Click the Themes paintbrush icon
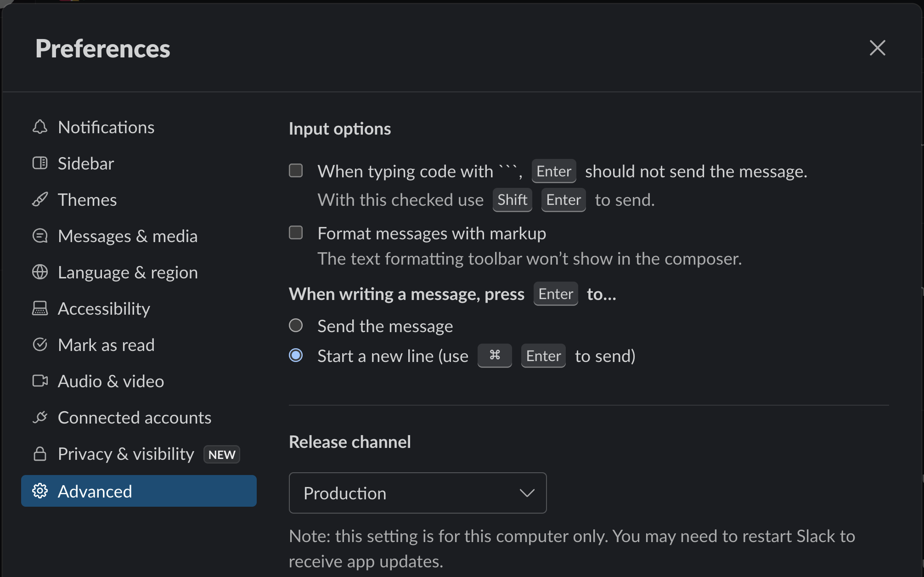This screenshot has height=577, width=924. click(40, 199)
